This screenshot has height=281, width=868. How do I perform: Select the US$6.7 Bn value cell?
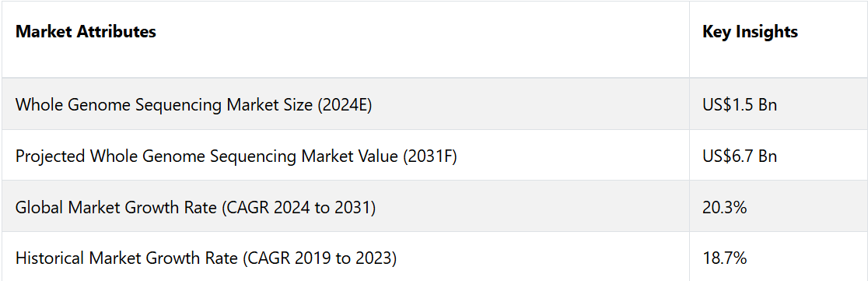[740, 156]
